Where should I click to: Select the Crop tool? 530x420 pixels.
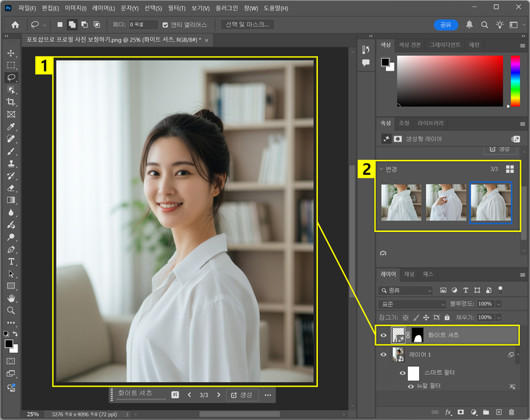[x=11, y=102]
